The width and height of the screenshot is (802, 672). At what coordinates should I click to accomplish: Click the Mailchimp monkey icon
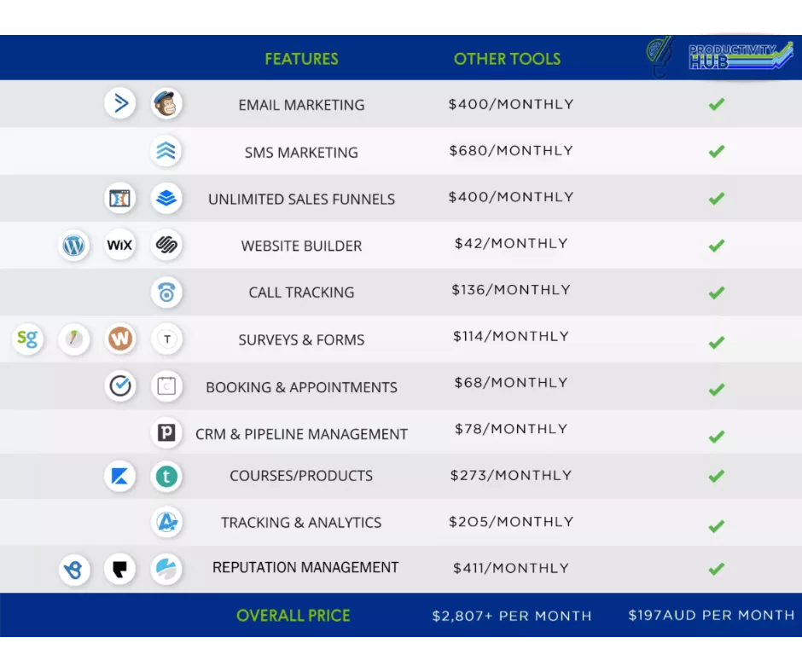[x=166, y=104]
